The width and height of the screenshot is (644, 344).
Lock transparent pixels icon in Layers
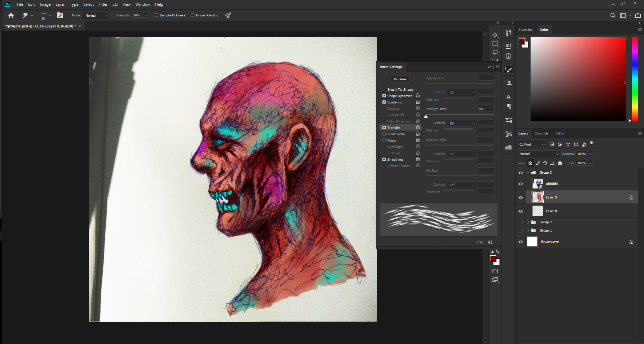point(530,163)
